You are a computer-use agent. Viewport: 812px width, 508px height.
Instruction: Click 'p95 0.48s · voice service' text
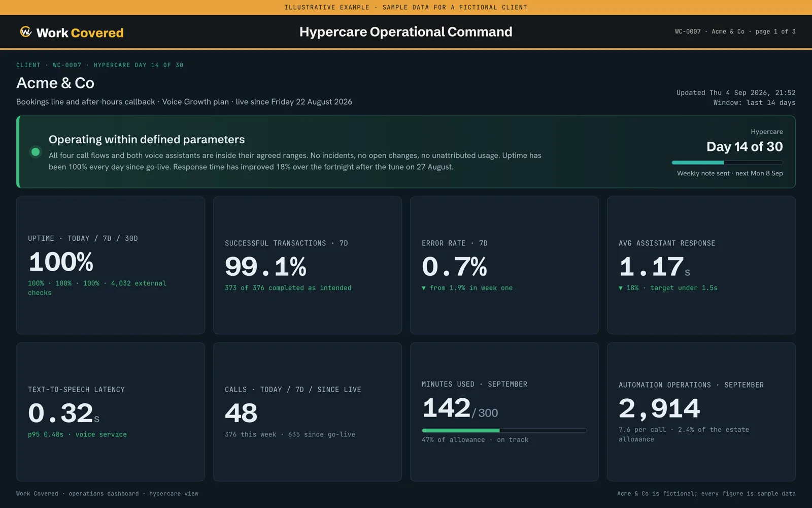tap(77, 434)
